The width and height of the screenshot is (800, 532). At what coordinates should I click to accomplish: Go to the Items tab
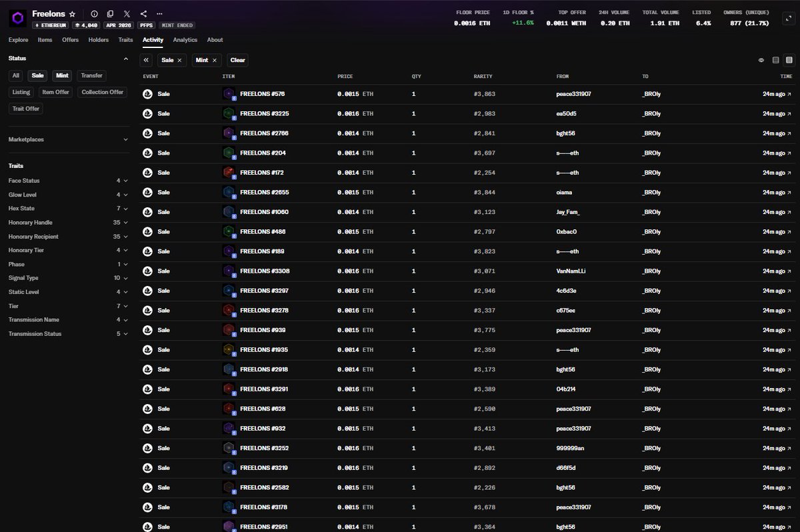pos(45,40)
